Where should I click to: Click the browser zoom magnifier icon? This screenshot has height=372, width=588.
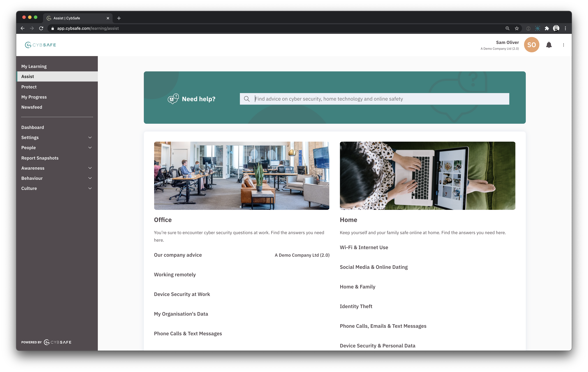[x=507, y=28]
